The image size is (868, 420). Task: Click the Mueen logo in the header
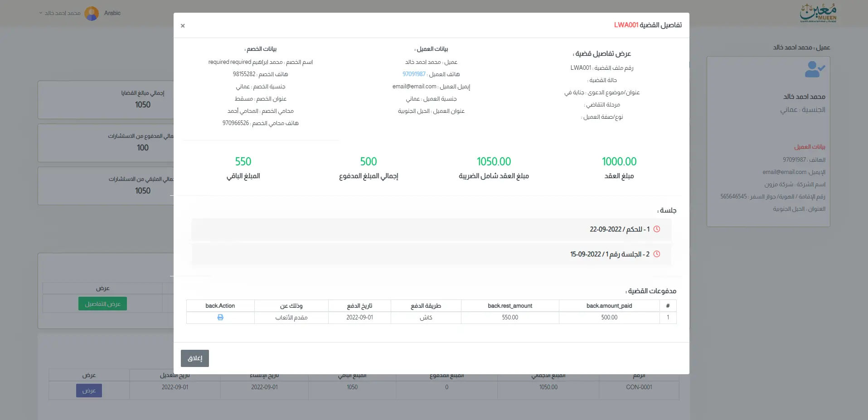(x=818, y=13)
